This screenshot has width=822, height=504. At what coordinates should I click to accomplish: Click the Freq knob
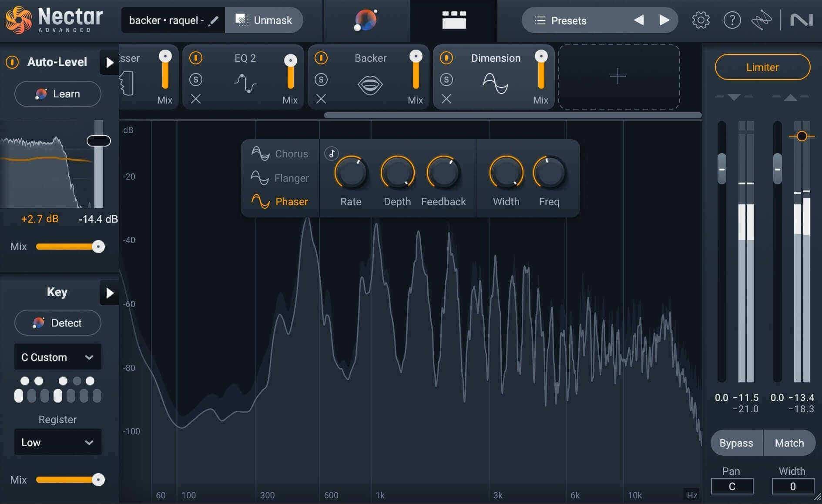pyautogui.click(x=549, y=173)
